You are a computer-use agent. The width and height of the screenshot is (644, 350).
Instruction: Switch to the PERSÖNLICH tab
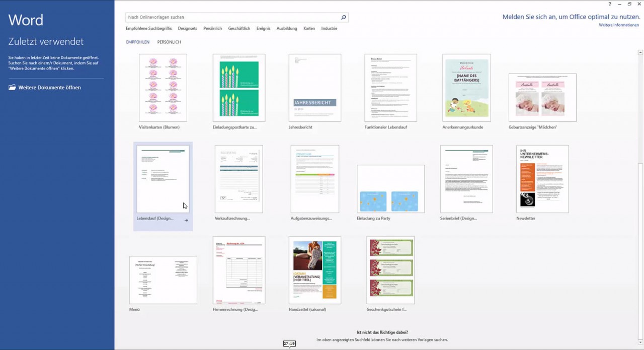click(x=169, y=42)
